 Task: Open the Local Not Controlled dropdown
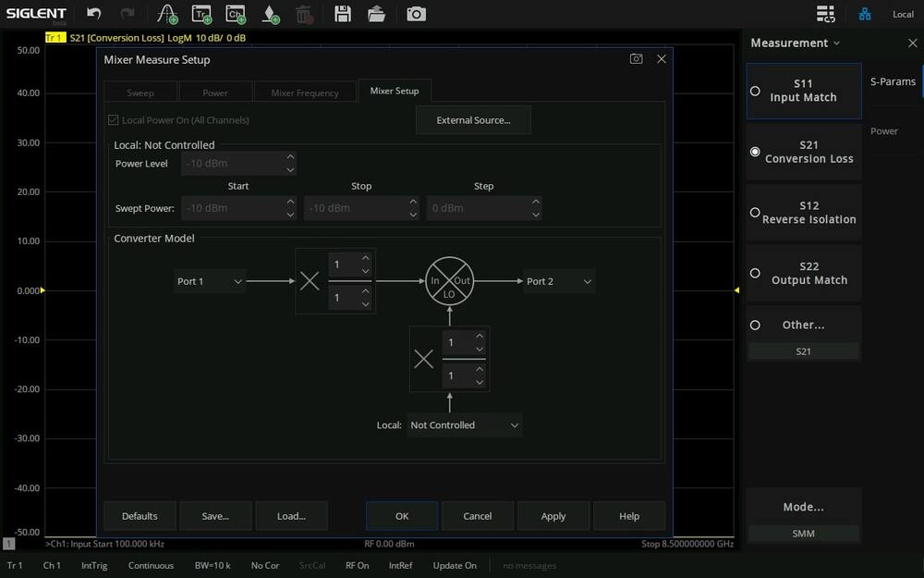coord(465,425)
